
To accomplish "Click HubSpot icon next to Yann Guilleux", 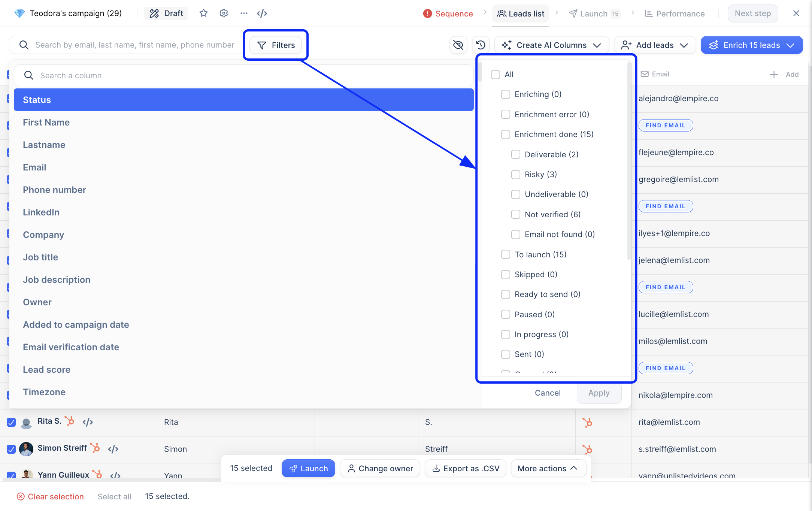I will [x=97, y=474].
